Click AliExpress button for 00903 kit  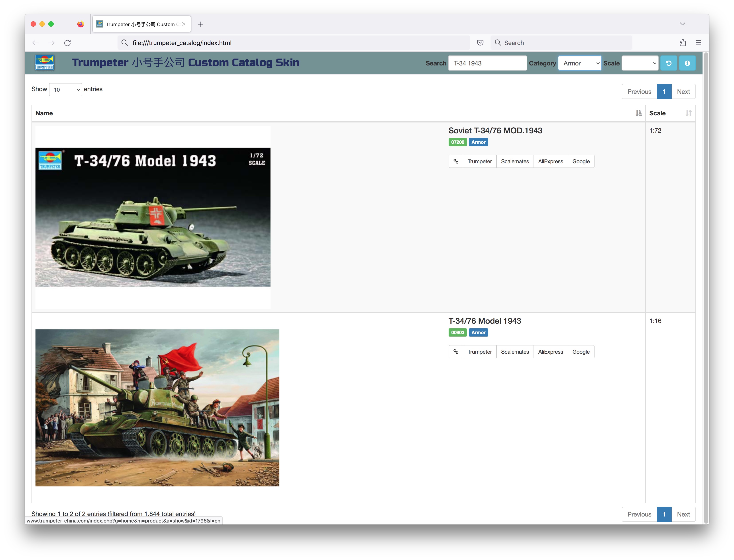point(550,352)
